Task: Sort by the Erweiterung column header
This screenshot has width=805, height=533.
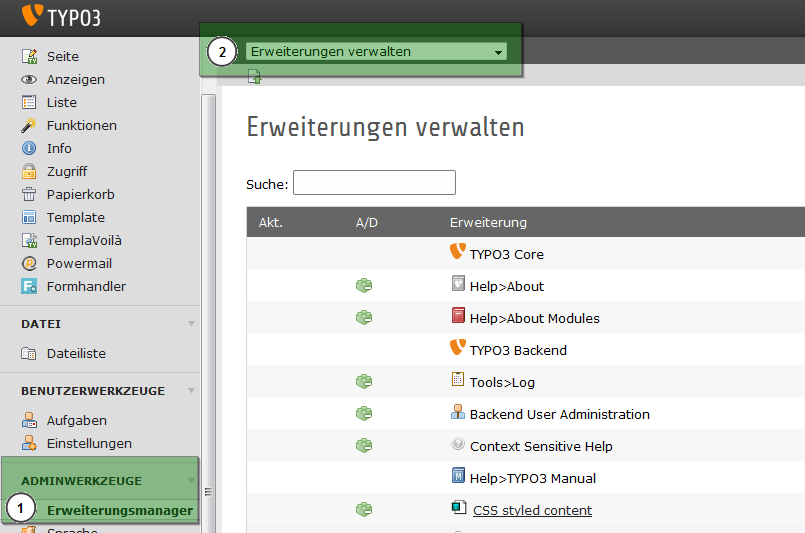Action: coord(488,222)
